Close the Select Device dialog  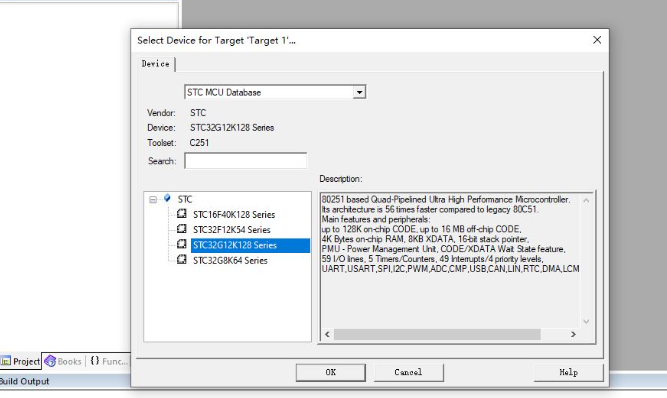[597, 40]
